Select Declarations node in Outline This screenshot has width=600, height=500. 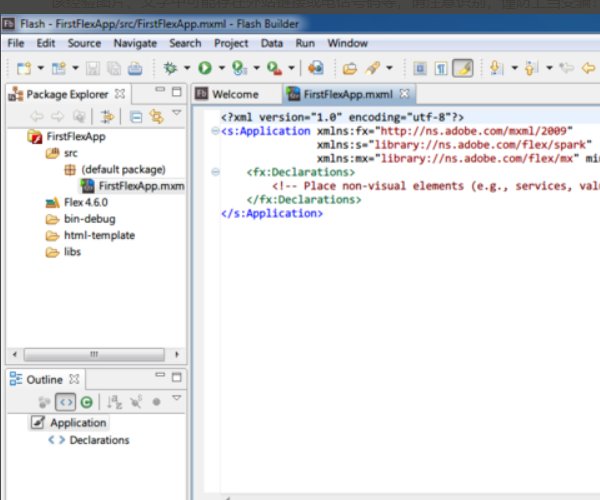[99, 440]
